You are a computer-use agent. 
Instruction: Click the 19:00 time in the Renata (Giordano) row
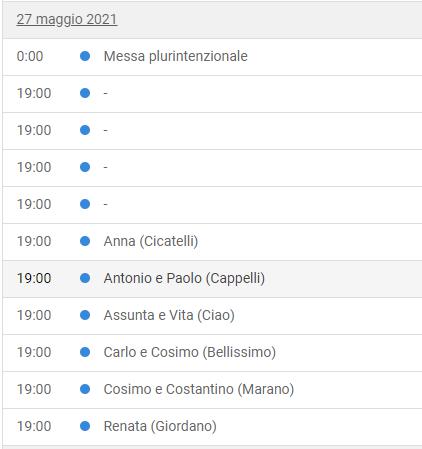[x=34, y=426]
